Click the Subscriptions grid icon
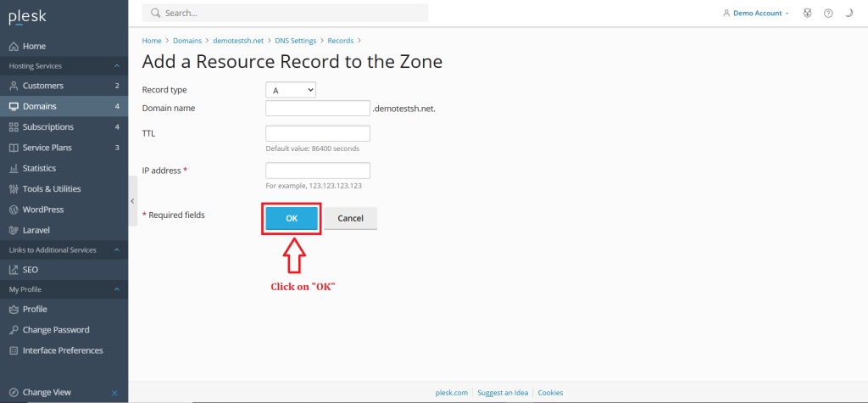This screenshot has width=868, height=403. (x=14, y=127)
